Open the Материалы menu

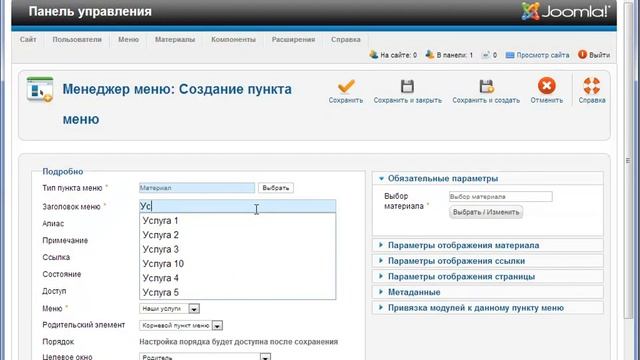click(x=175, y=40)
